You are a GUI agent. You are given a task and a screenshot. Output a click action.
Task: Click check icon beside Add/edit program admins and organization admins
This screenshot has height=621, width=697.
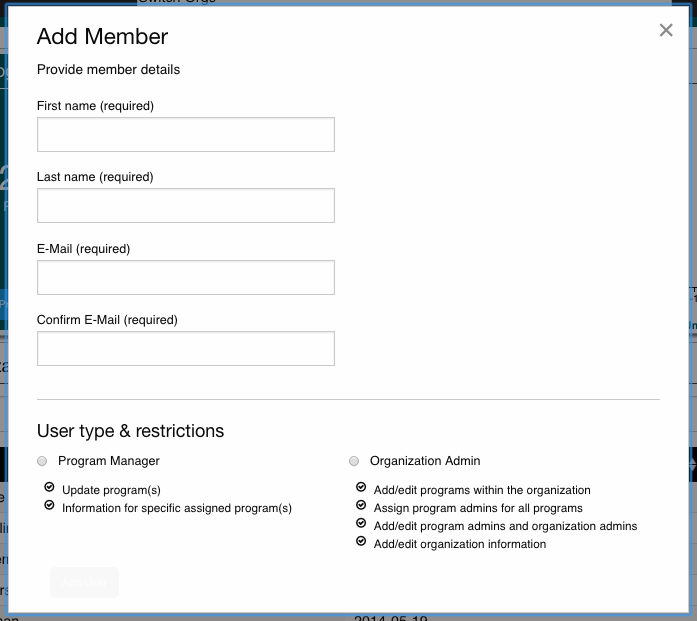click(x=361, y=523)
